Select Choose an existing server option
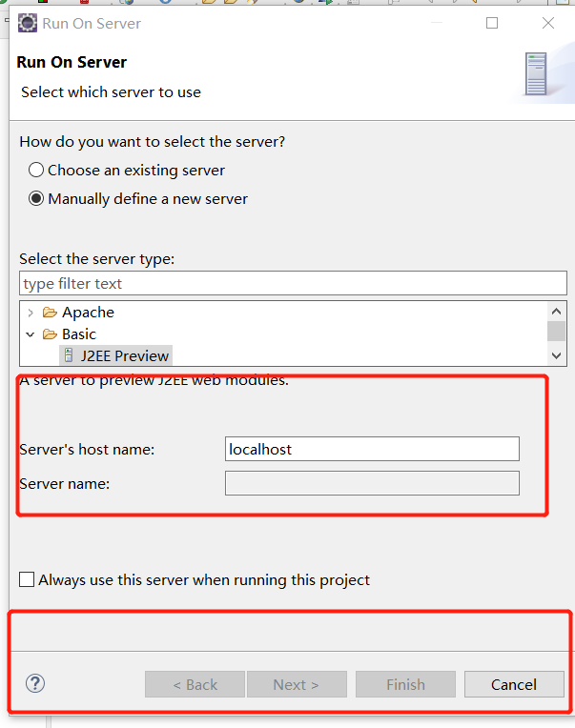The width and height of the screenshot is (575, 728). click(36, 170)
